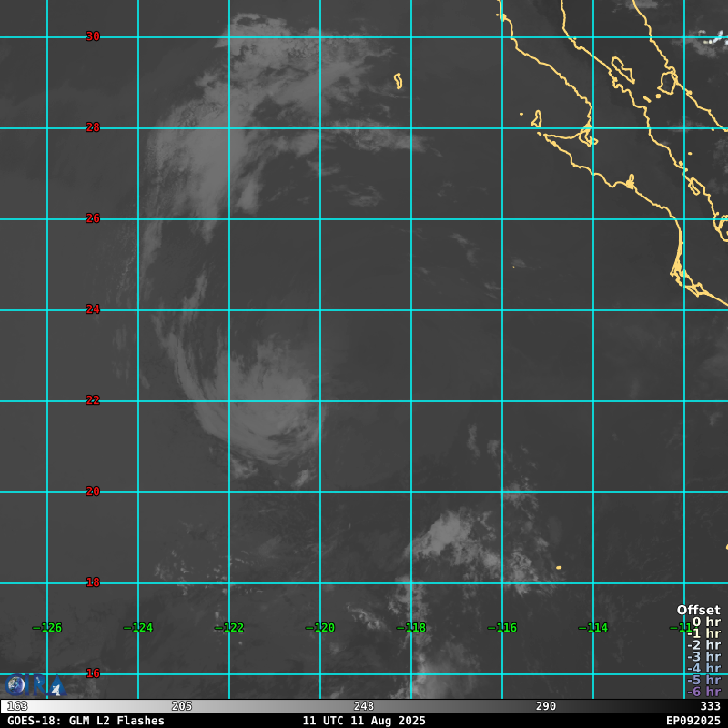Click the CIRA logo
Viewport: 728px width, 728px height.
point(35,686)
